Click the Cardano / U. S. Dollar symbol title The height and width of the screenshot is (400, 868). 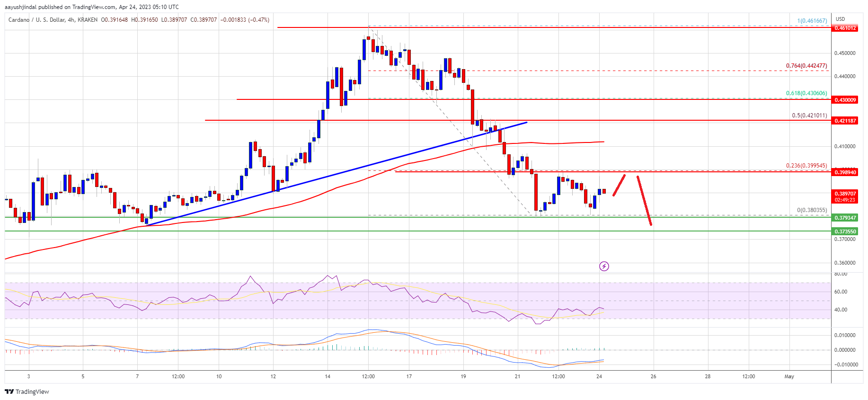[x=38, y=20]
